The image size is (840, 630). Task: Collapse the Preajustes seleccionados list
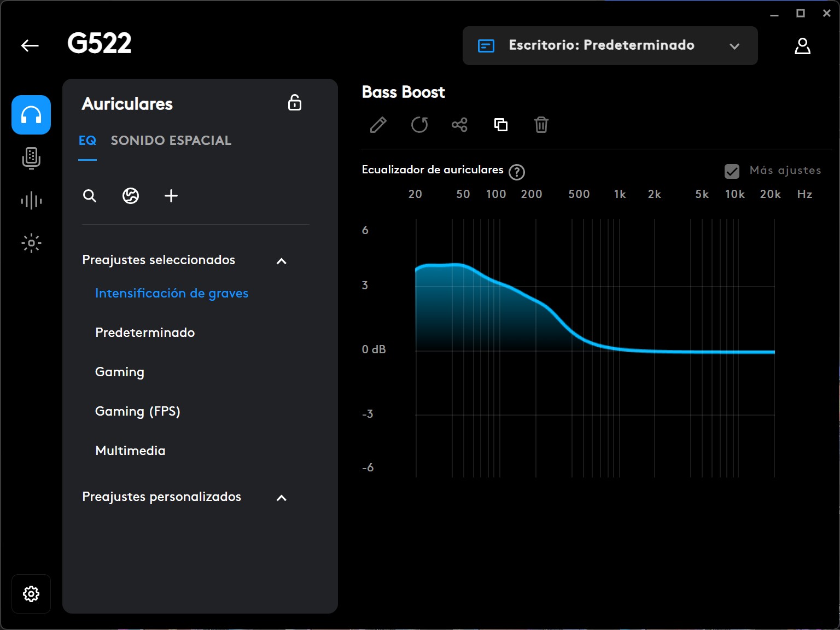[x=282, y=261]
